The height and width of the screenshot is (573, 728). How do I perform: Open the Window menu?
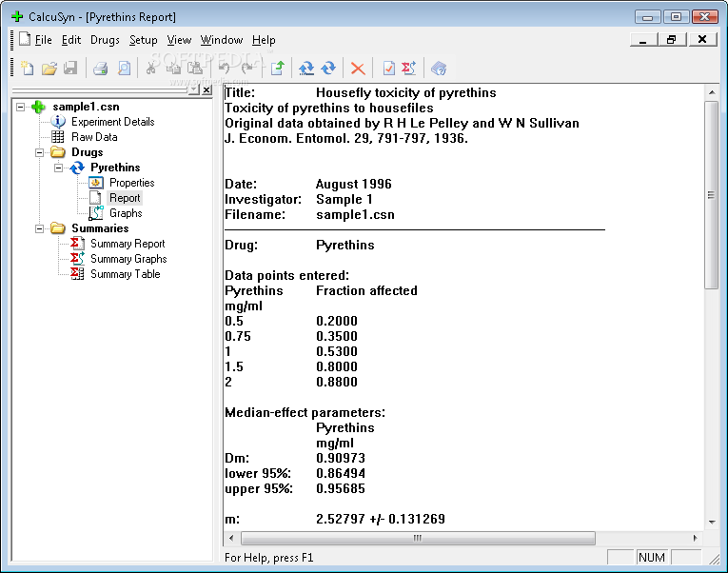(222, 40)
